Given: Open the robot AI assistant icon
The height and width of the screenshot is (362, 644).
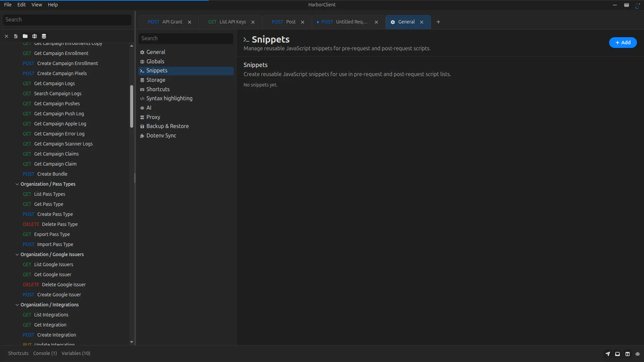Looking at the screenshot, I should coord(638,354).
